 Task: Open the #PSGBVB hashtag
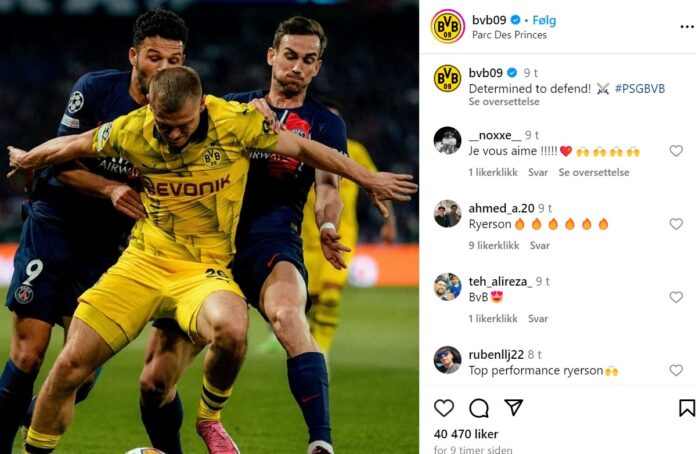tap(640, 89)
